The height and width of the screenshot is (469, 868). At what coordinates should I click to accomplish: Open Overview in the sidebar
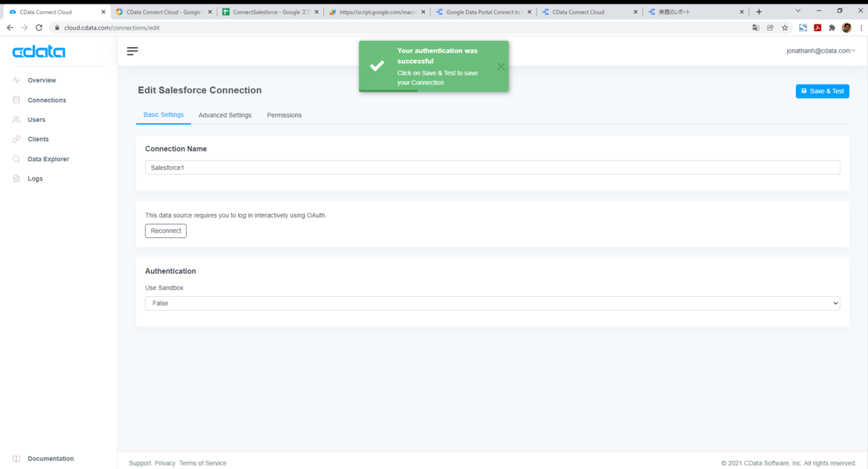point(41,80)
